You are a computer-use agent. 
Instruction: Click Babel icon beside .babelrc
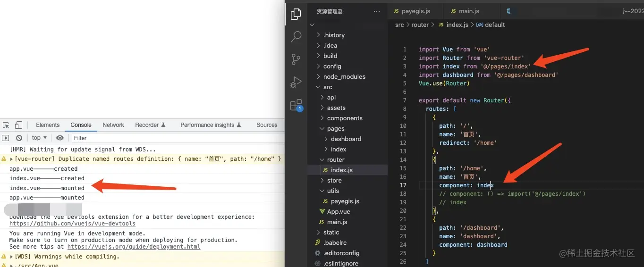[x=318, y=242]
